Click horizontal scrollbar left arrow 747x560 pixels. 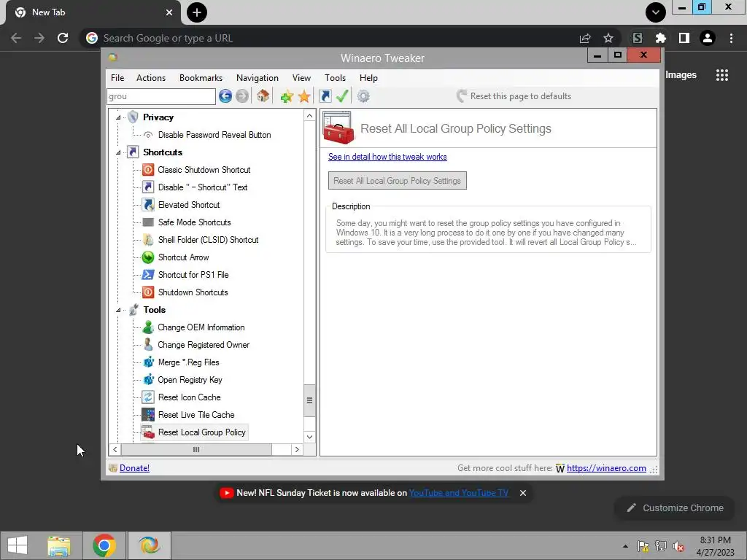pyautogui.click(x=115, y=449)
